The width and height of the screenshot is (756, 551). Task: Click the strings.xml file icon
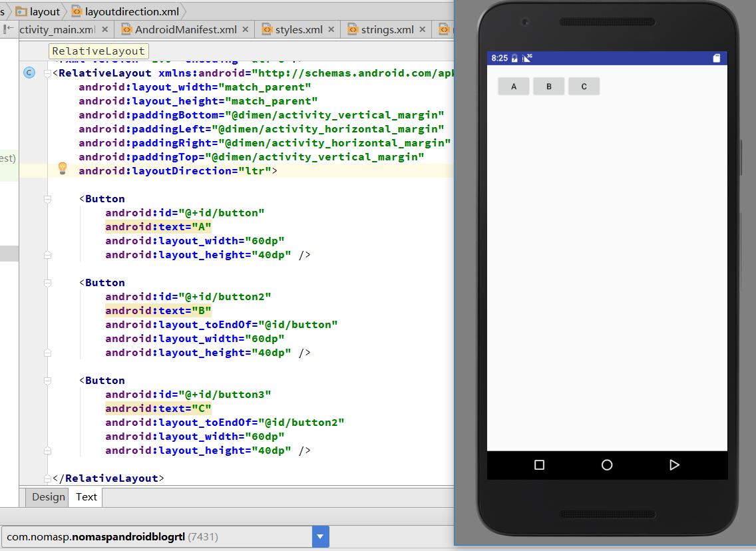click(x=353, y=29)
